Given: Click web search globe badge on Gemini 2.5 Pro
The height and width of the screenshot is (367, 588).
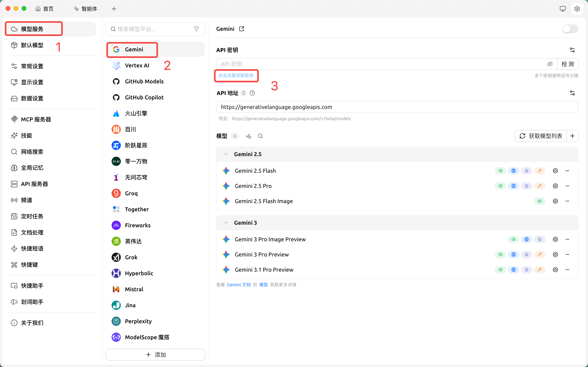Looking at the screenshot, I should (x=513, y=186).
